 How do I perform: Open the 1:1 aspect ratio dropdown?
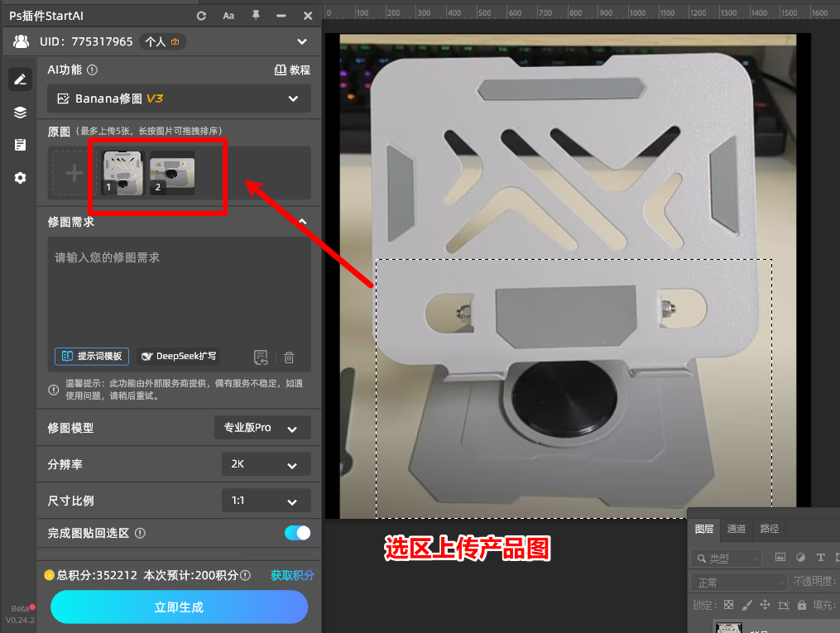tap(266, 501)
